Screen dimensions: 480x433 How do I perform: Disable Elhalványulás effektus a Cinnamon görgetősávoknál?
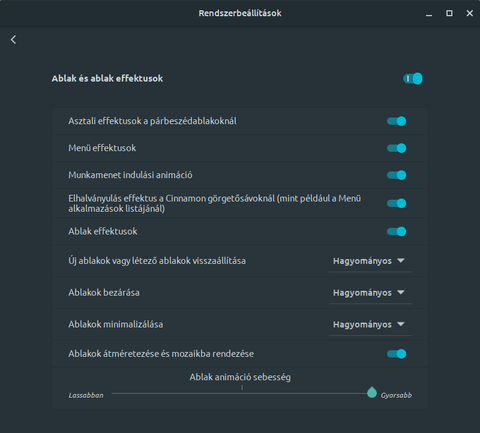(396, 203)
